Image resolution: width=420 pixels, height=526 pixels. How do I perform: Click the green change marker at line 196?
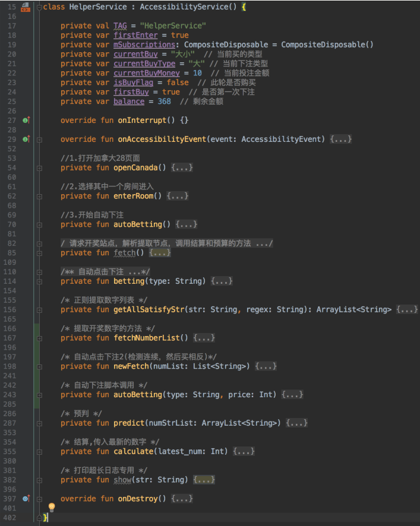coord(37,357)
